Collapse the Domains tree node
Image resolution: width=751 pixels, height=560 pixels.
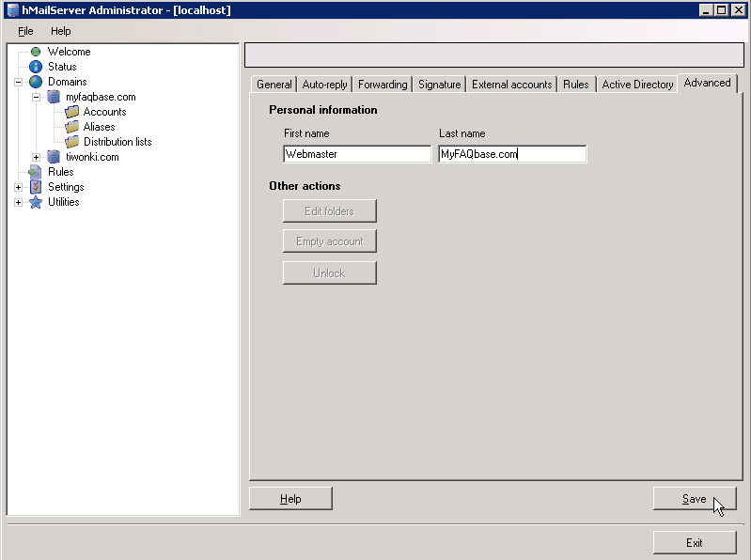click(18, 82)
